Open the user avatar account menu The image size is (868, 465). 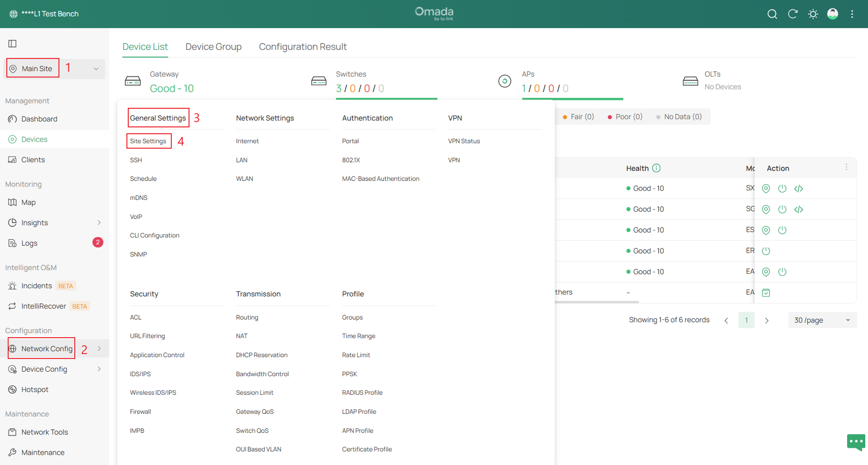(832, 14)
